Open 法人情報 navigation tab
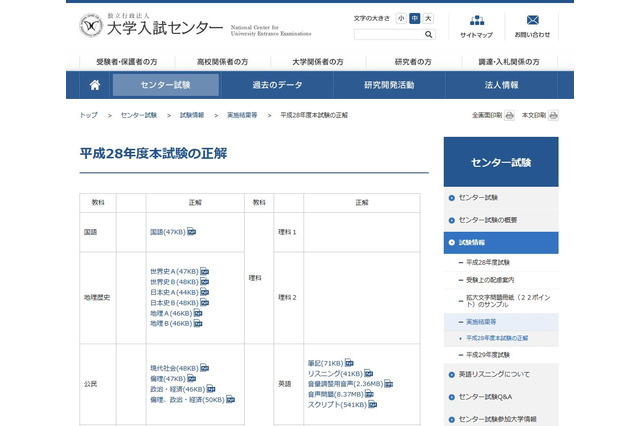This screenshot has height=426, width=640. point(501,85)
